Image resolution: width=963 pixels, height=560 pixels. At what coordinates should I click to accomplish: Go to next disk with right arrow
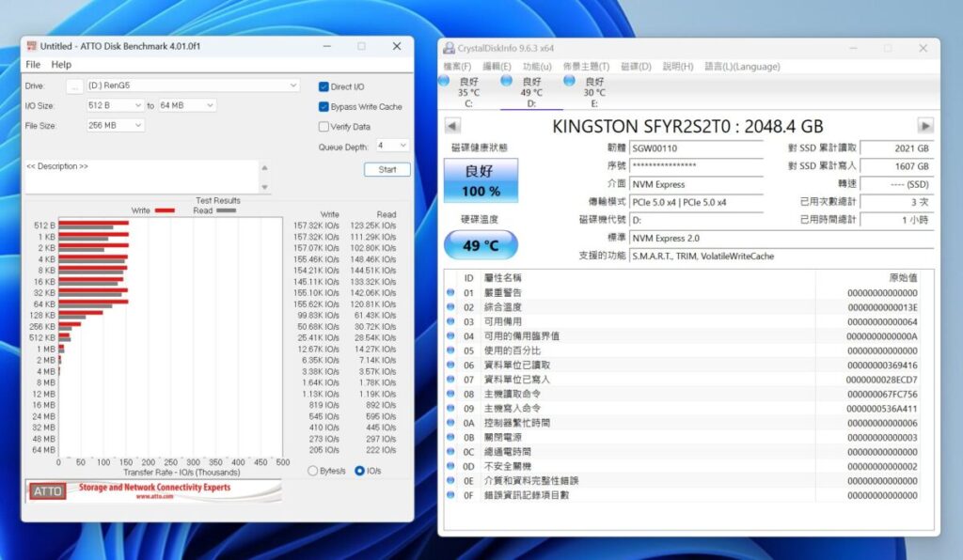(x=925, y=126)
